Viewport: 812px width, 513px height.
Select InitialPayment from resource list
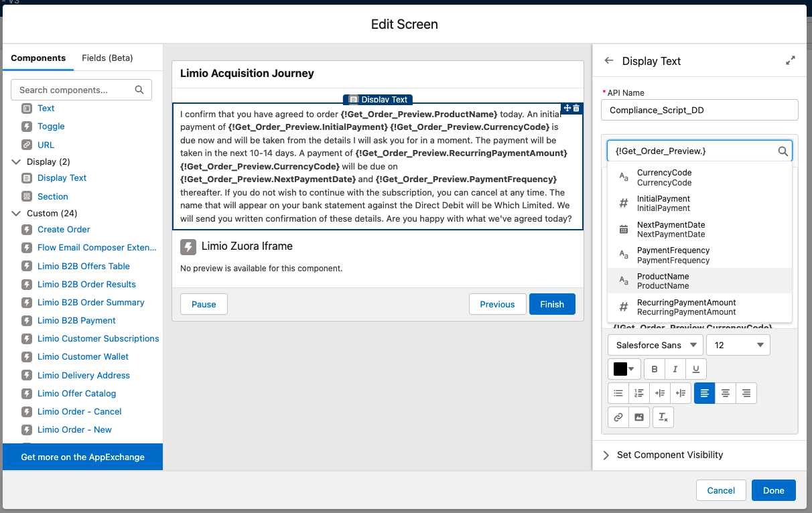[699, 204]
